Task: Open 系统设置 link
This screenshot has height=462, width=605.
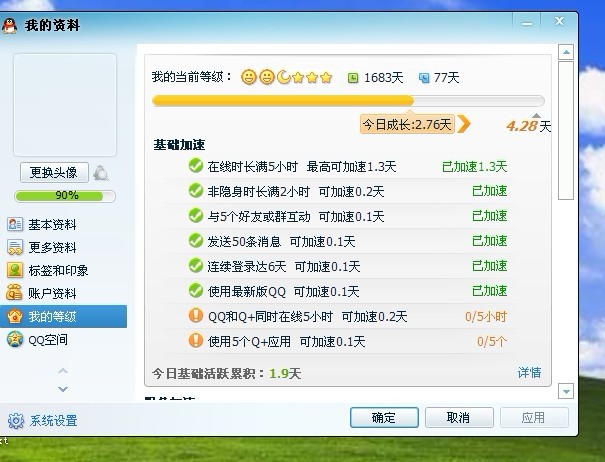Action: pyautogui.click(x=54, y=421)
